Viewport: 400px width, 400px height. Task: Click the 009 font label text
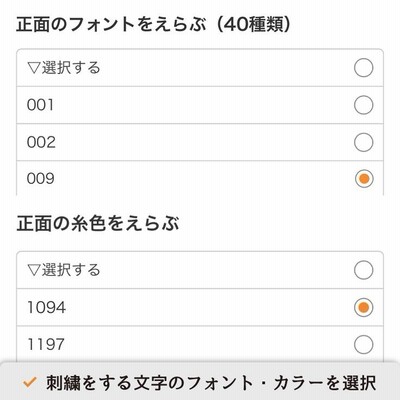(x=41, y=179)
